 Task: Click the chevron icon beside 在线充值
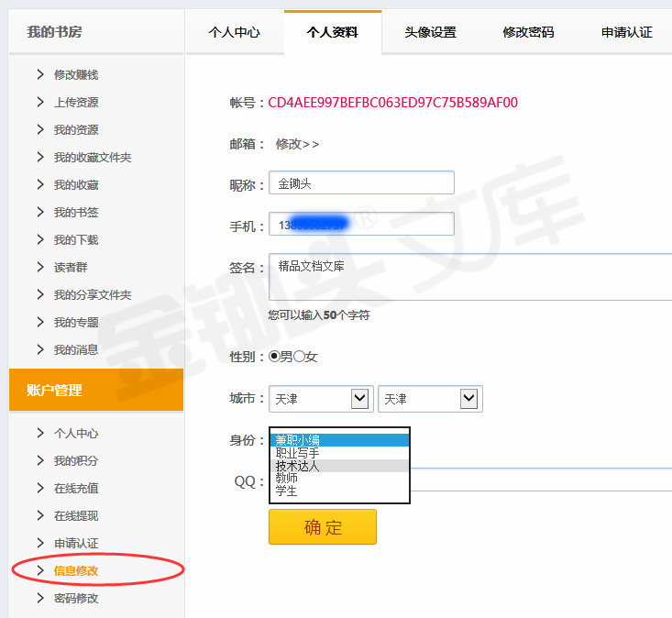40,488
